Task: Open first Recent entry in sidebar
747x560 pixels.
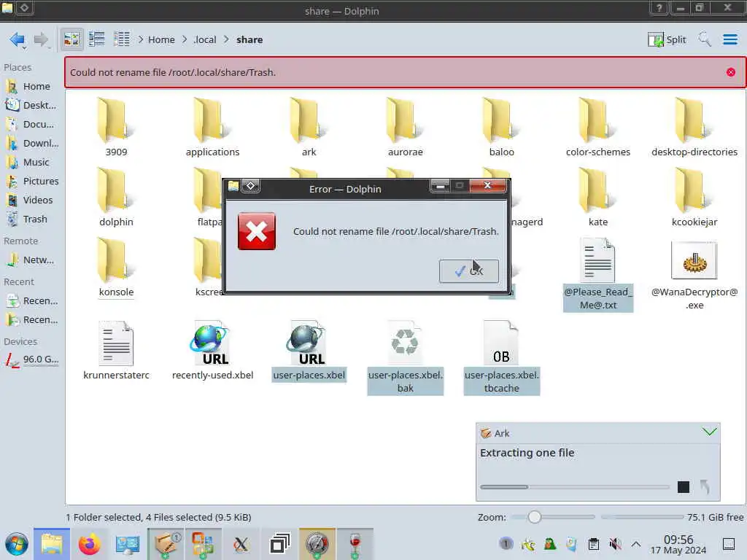Action: tap(31, 301)
